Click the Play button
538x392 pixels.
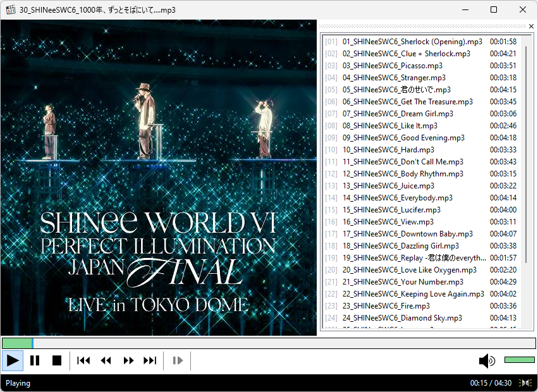pyautogui.click(x=13, y=360)
